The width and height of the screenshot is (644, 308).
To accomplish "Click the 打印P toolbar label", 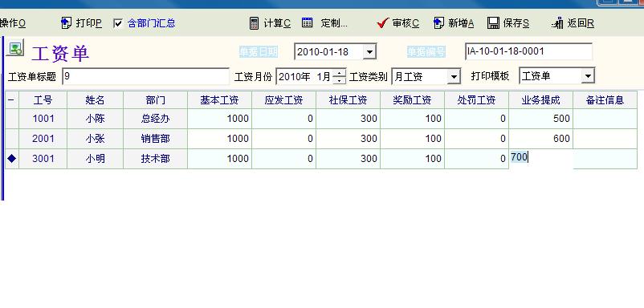I will 88,23.
